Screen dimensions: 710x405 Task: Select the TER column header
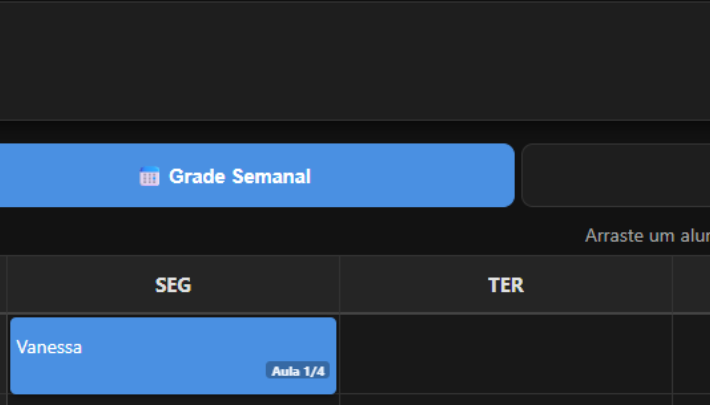[505, 285]
